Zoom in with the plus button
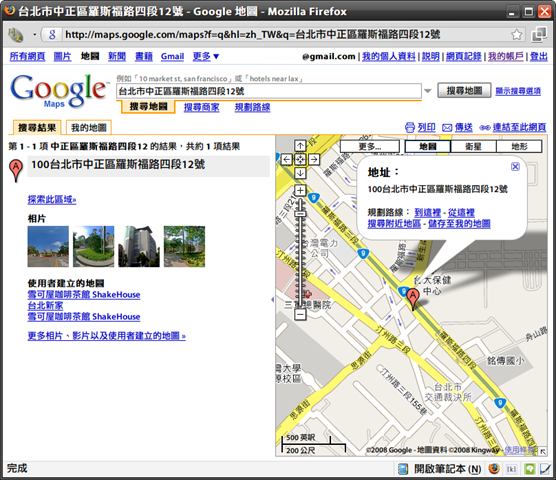 tap(300, 190)
